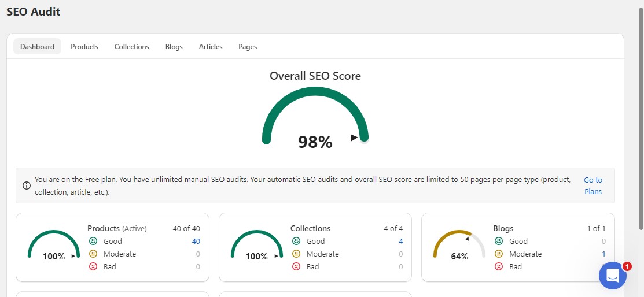Click the info icon in Free plan notice
This screenshot has width=644, height=297.
coord(27,185)
